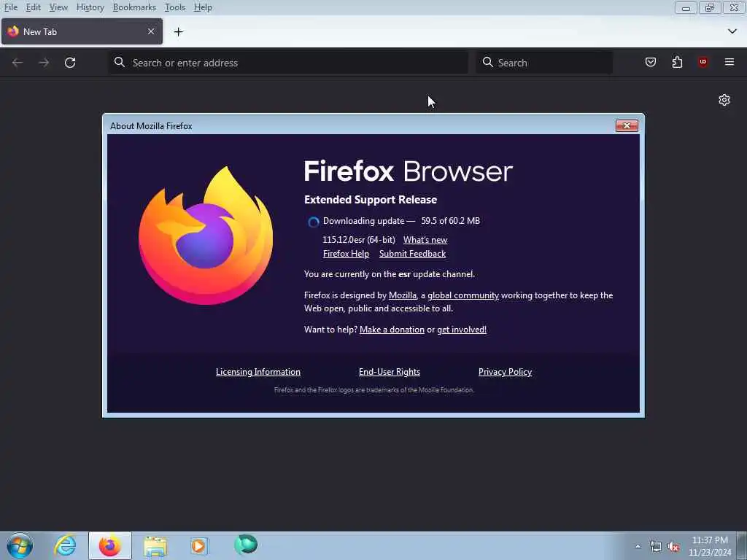Open Windows Explorer from taskbar

[155, 545]
